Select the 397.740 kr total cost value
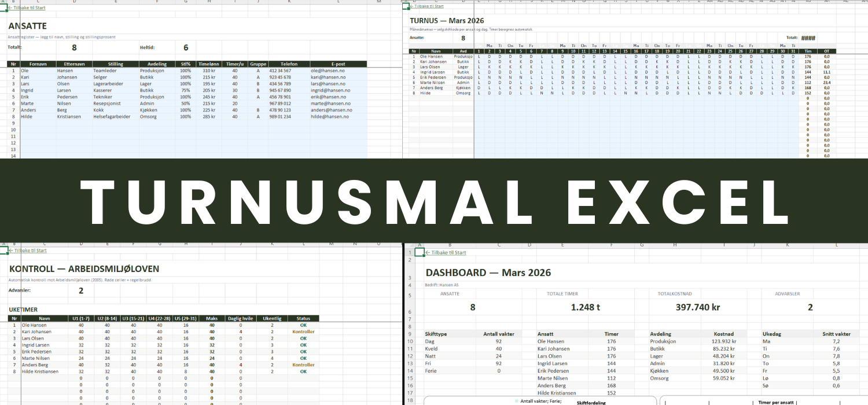 697,307
